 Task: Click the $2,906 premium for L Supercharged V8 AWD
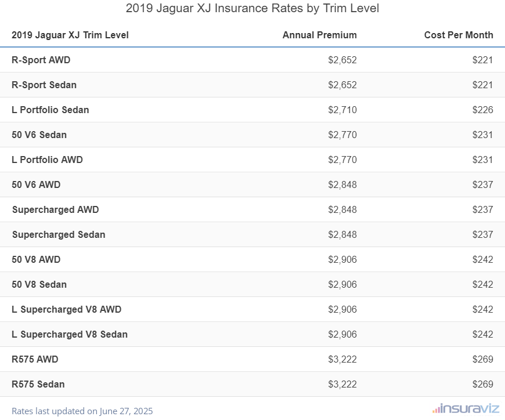pos(342,310)
